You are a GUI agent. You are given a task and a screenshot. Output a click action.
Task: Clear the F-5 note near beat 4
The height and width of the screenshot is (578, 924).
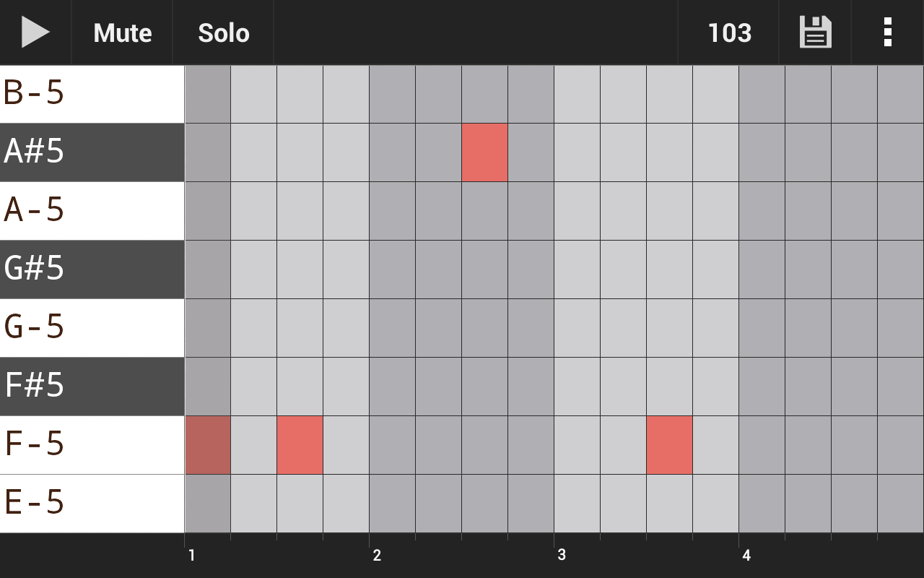669,445
